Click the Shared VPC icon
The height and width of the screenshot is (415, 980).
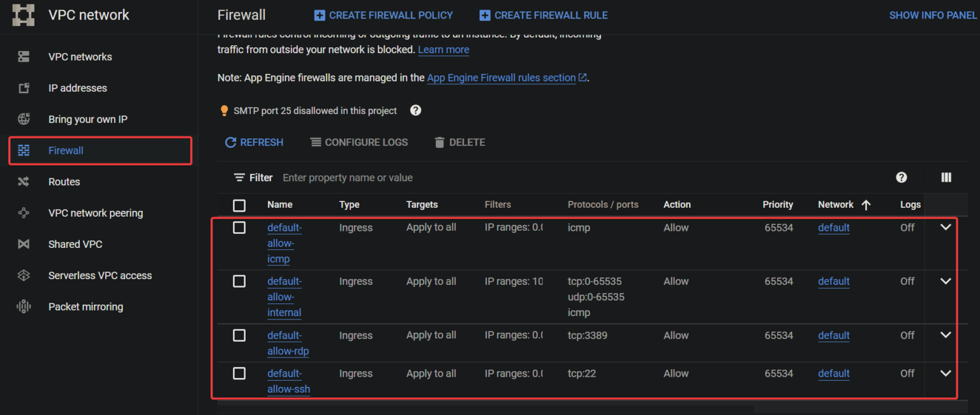[x=24, y=244]
